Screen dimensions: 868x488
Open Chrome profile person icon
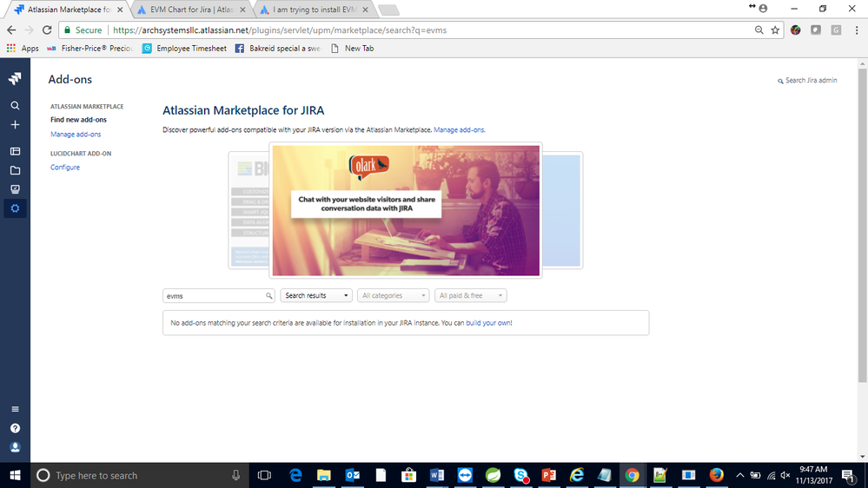tap(764, 9)
